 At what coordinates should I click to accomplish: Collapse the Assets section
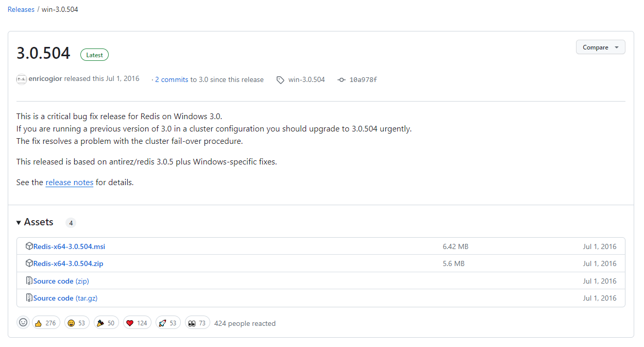[x=35, y=222]
